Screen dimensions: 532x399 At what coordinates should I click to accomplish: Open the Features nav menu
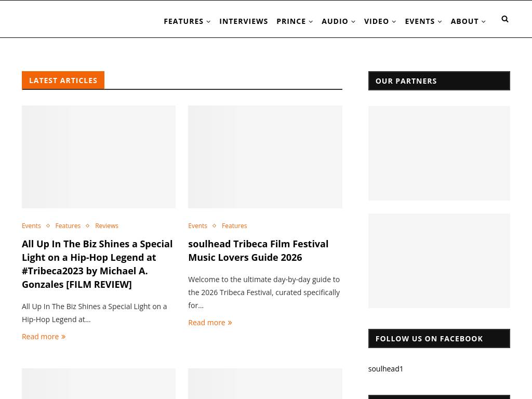pyautogui.click(x=183, y=21)
